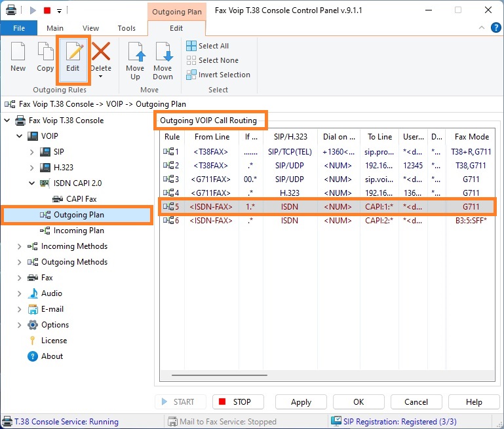Click the Options gear icon

[33, 325]
